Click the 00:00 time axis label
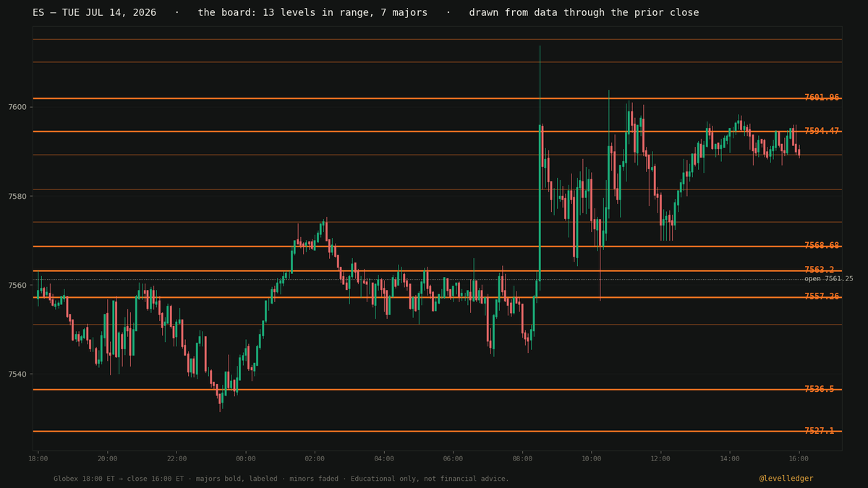Screen dimensions: 868x488 click(246, 458)
